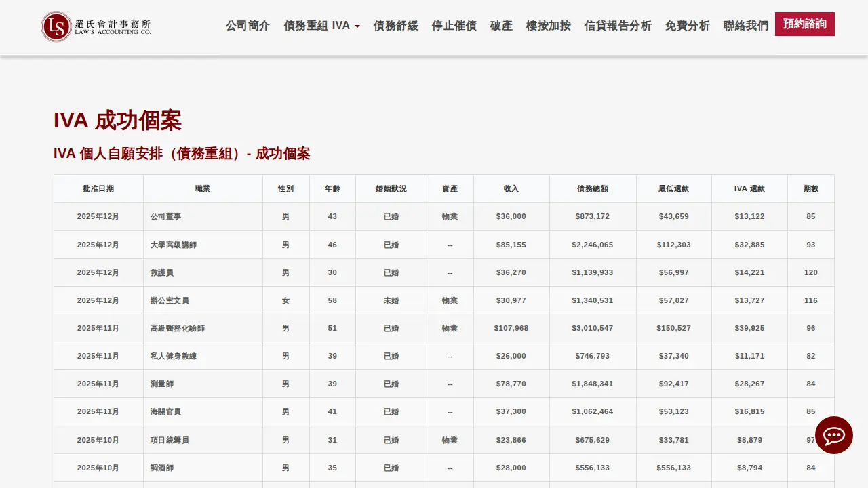The image size is (868, 488).
Task: Select the 救護員 row occupation
Action: click(x=203, y=272)
